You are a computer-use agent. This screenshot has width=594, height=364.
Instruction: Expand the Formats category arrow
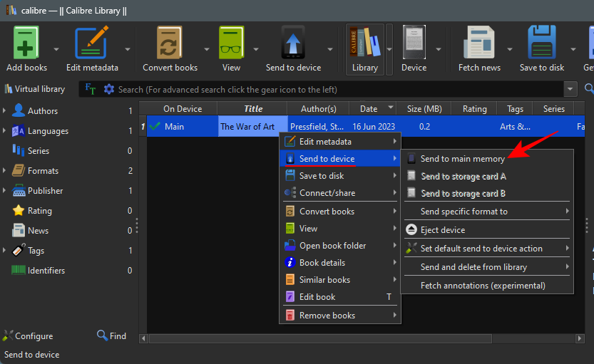5,171
